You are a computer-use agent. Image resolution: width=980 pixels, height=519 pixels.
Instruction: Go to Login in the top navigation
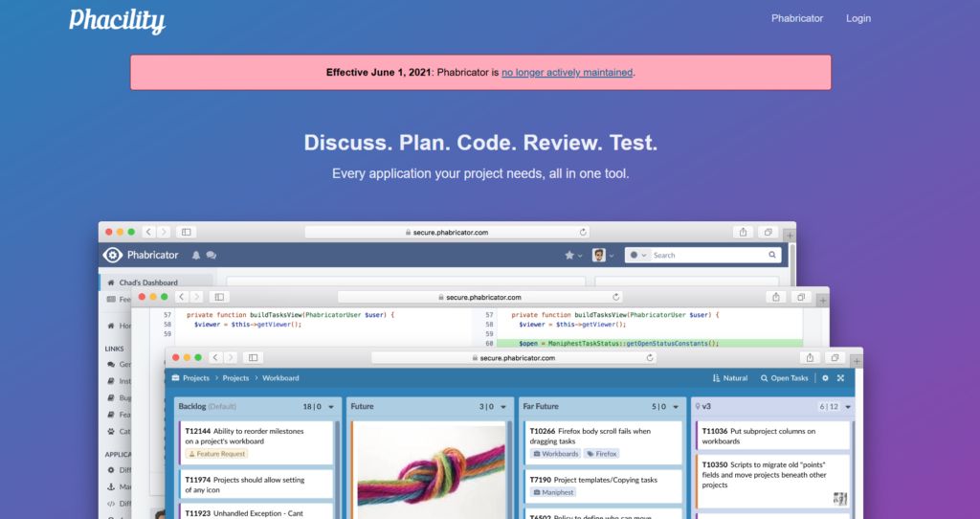(858, 18)
